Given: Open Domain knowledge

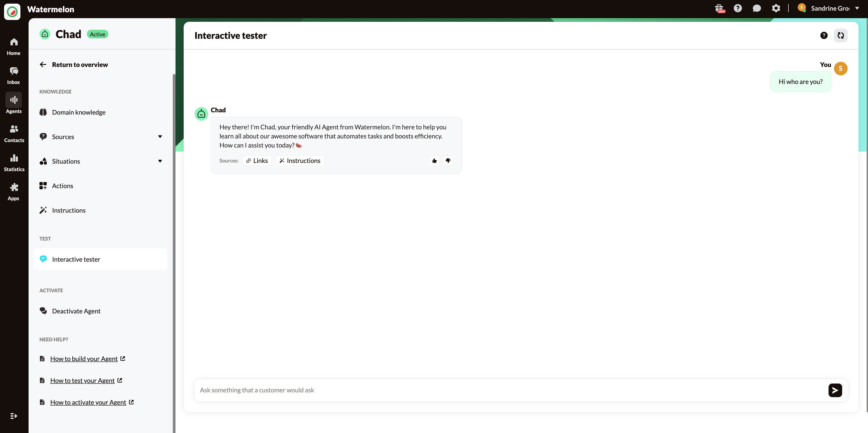Looking at the screenshot, I should 100,112.
